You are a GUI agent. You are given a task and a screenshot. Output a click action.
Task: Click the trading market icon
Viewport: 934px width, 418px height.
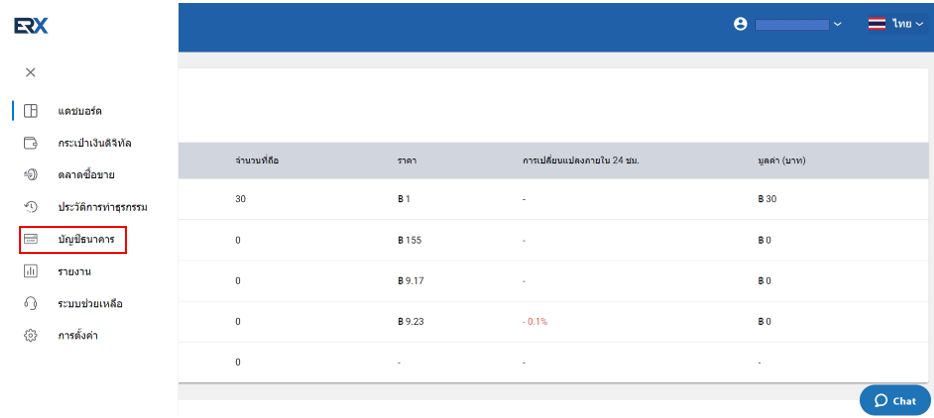(x=30, y=175)
